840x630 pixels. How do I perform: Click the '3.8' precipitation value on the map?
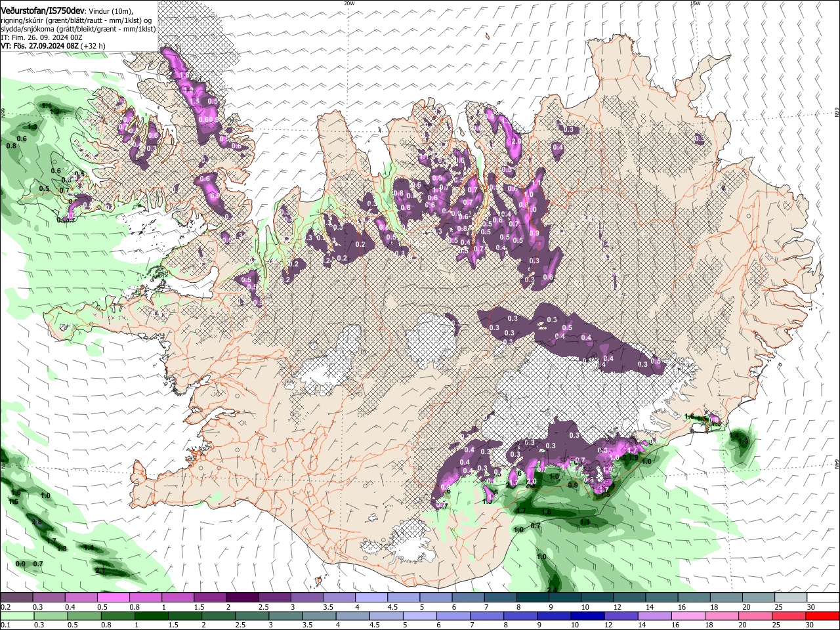point(37,522)
